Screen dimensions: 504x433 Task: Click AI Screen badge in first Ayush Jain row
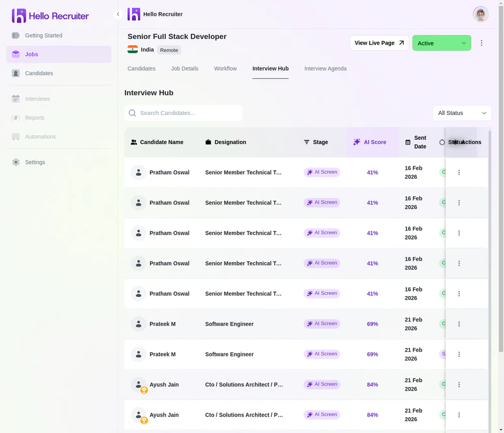pos(322,384)
